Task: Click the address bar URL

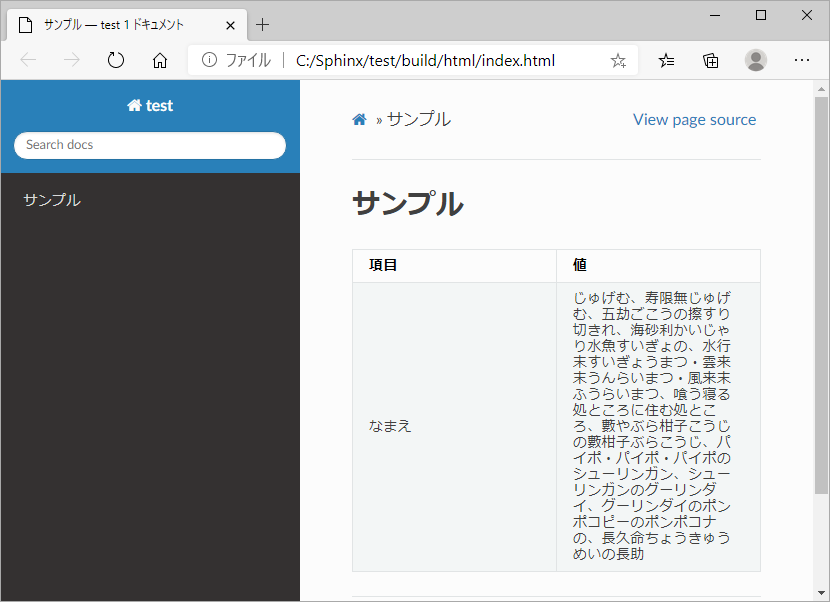Action: click(425, 61)
